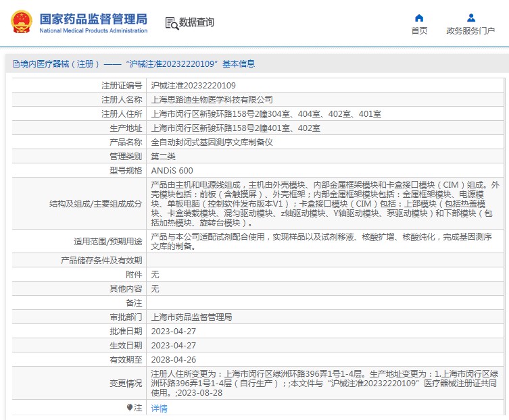Screen dimensions: 509x420
Task: Open the 数据查询 search icon
Action: tap(172, 23)
